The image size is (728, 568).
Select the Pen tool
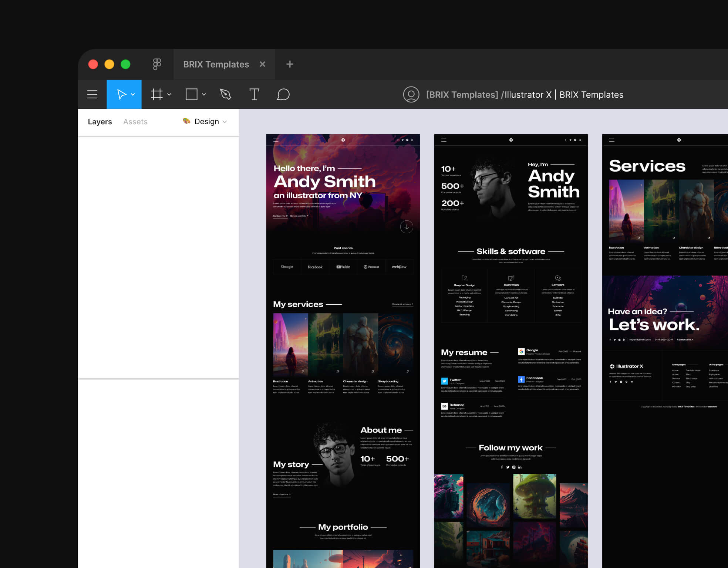(x=225, y=94)
